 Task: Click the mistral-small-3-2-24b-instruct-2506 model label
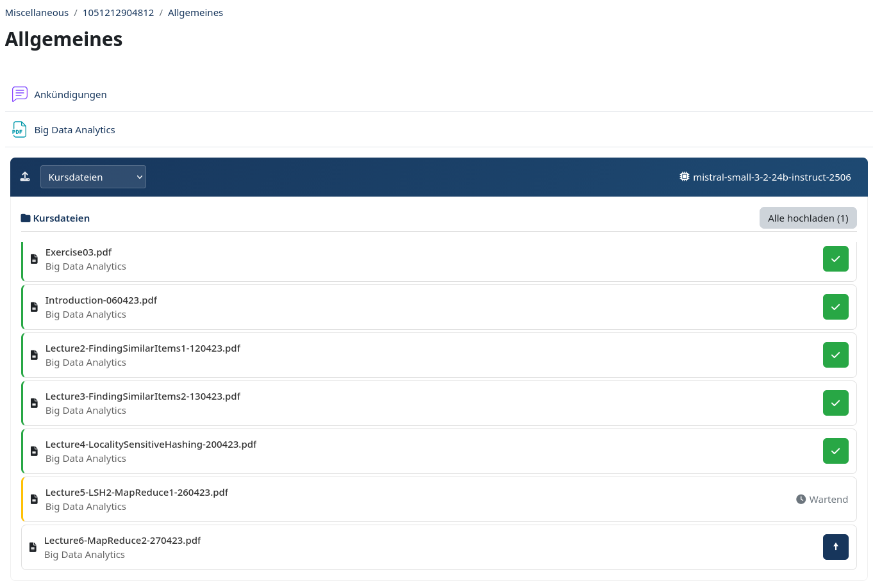[x=772, y=177]
